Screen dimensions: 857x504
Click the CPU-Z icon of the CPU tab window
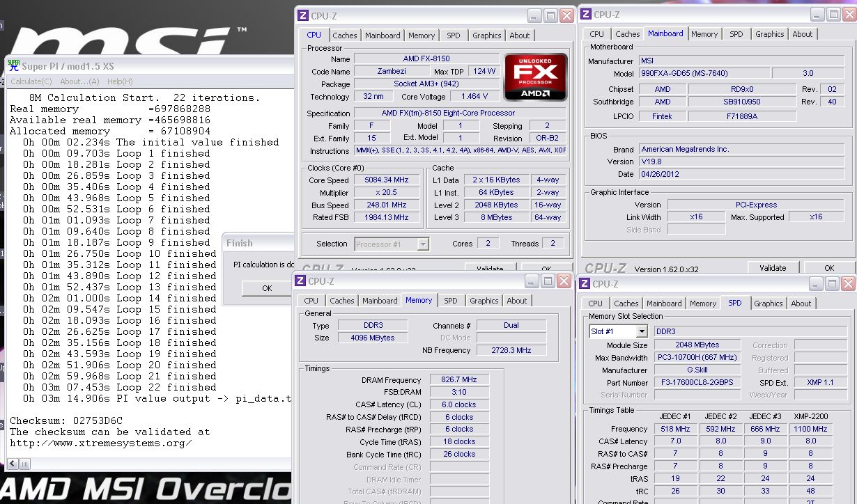coord(303,15)
